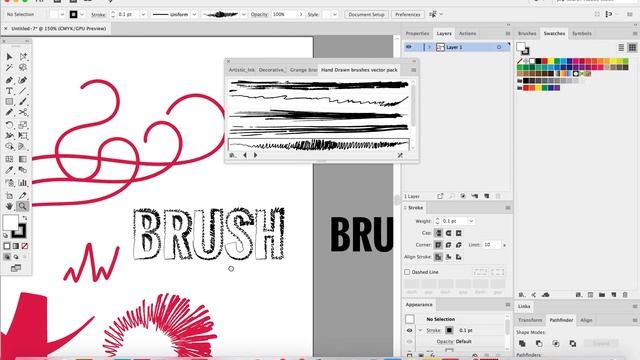
Task: Pick the yellow swatch in first row
Action: (551, 61)
